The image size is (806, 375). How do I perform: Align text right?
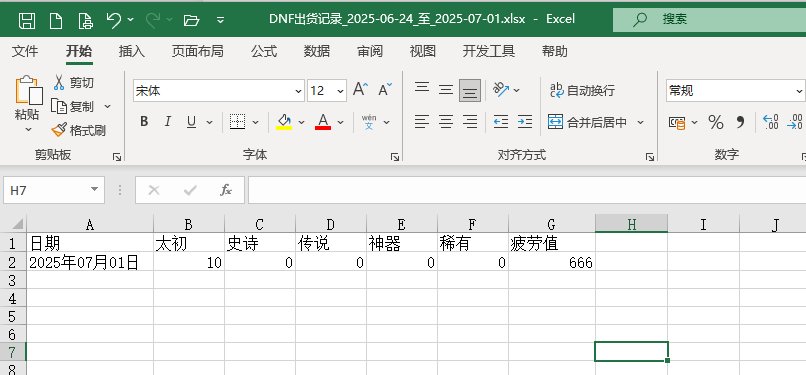pyautogui.click(x=470, y=122)
